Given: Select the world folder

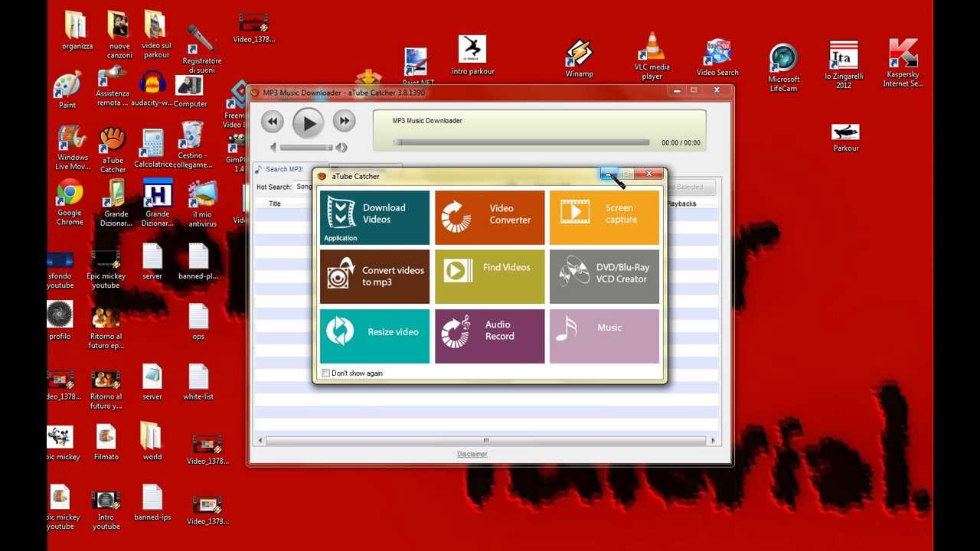Looking at the screenshot, I should (x=152, y=442).
